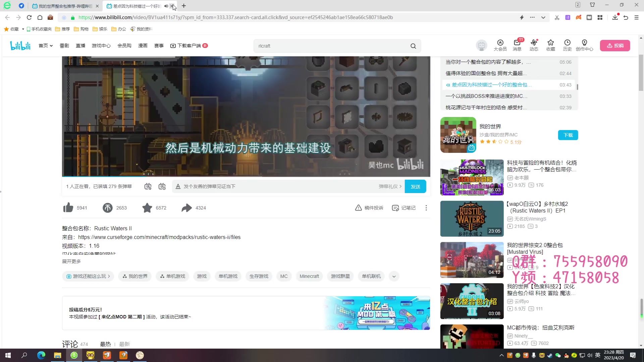The image size is (644, 362).
Task: Click the 投稿 upload button
Action: coord(615,46)
